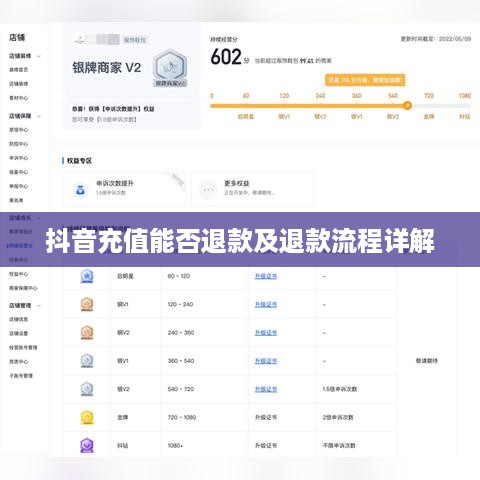Click the unfilled grey end of progress bar

point(441,106)
